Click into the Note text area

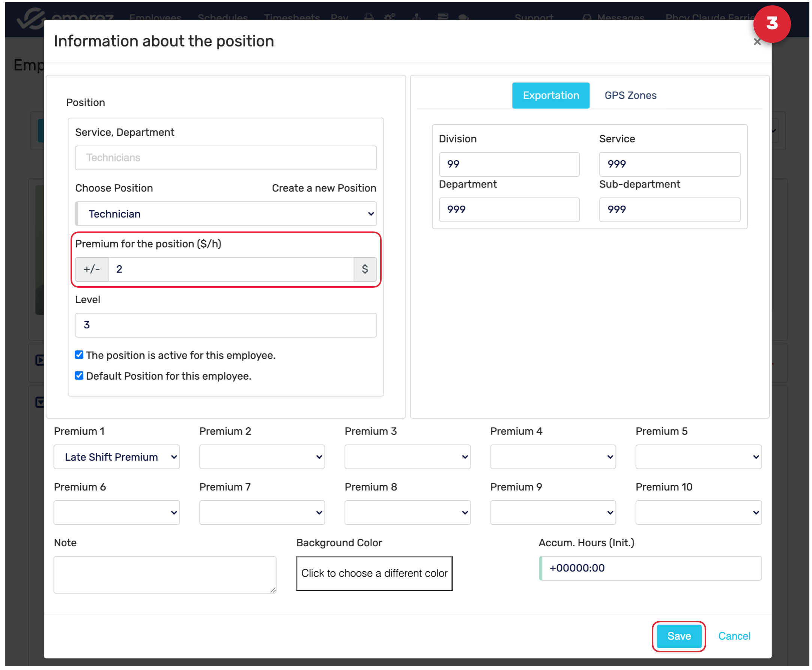[x=165, y=574]
